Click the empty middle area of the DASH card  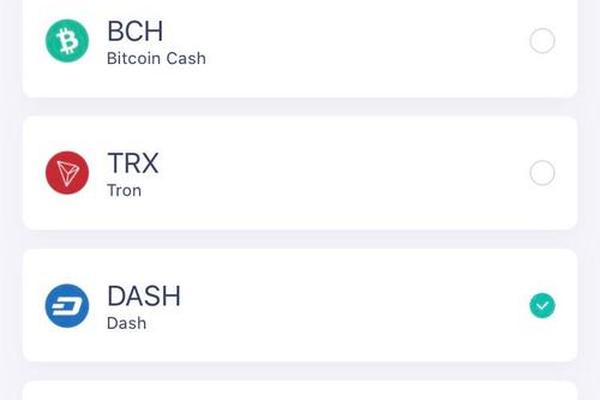pos(352,305)
